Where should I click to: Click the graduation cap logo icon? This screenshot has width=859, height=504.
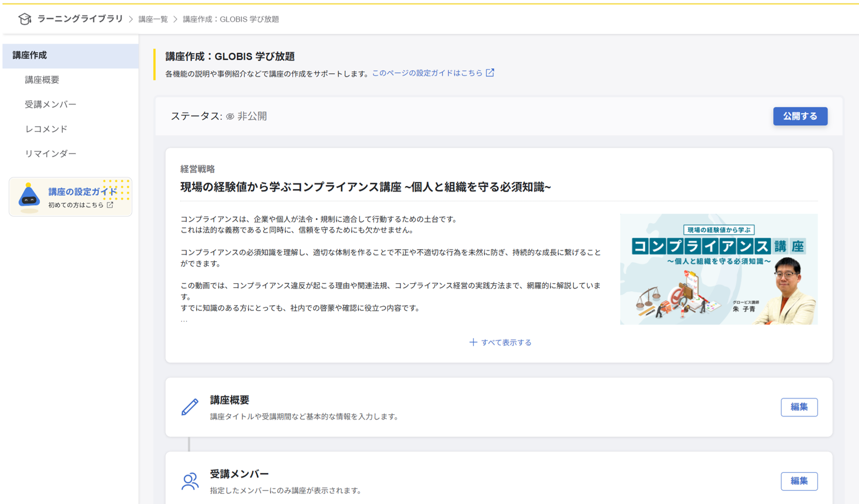tap(24, 18)
